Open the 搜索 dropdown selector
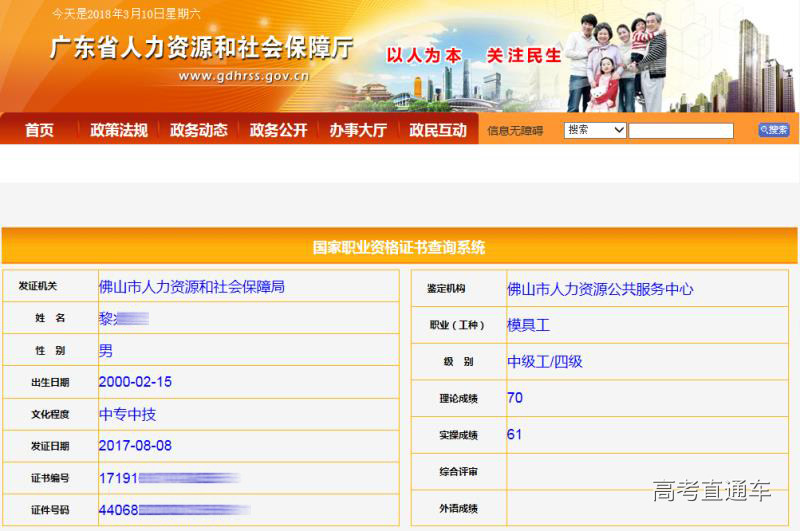 click(x=595, y=130)
